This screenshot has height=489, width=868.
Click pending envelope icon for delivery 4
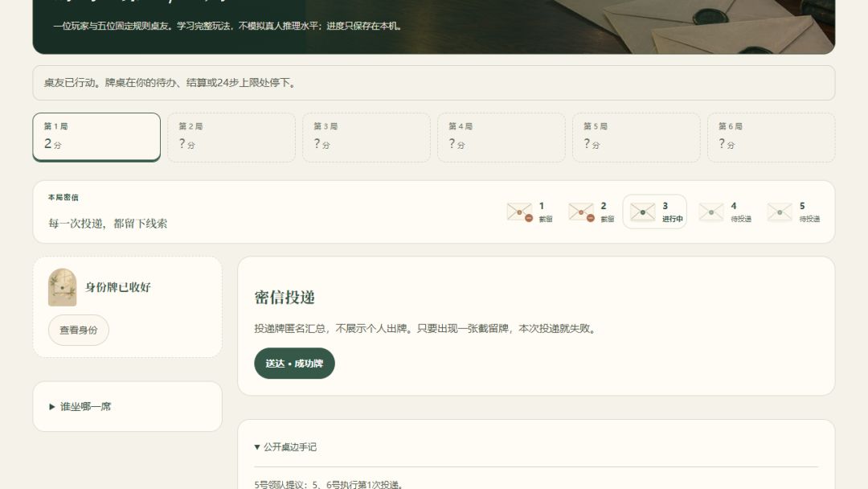(711, 212)
